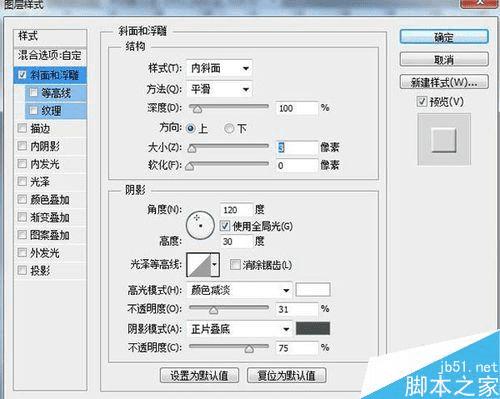This screenshot has width=500, height=399.
Task: Click the 设置为默认值 button
Action: pos(199,376)
